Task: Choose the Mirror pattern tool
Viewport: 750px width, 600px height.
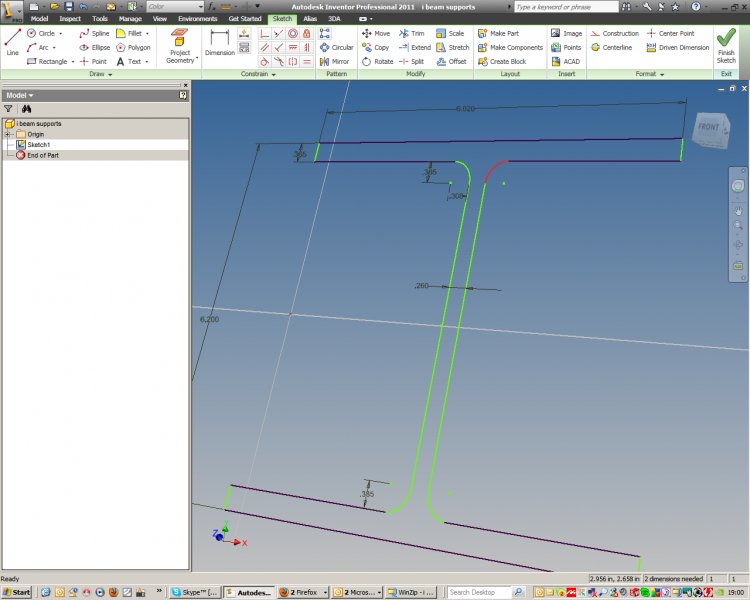Action: click(334, 61)
